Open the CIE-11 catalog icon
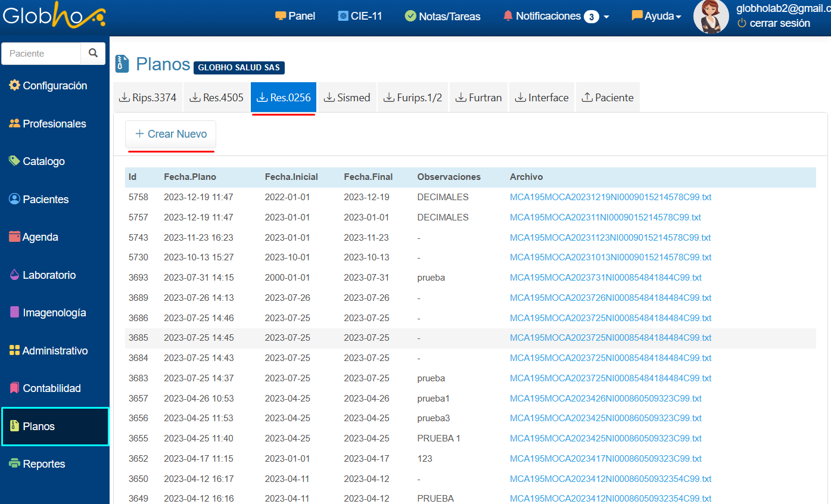The width and height of the screenshot is (831, 504). pyautogui.click(x=360, y=16)
